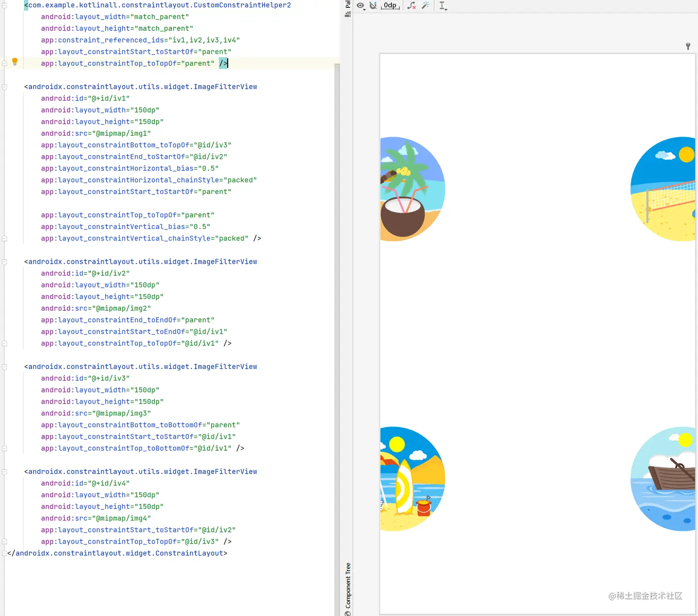Click layout_constraintTop_toBottomOf="@id/iv1" line
Image resolution: width=698 pixels, height=616 pixels.
point(143,448)
